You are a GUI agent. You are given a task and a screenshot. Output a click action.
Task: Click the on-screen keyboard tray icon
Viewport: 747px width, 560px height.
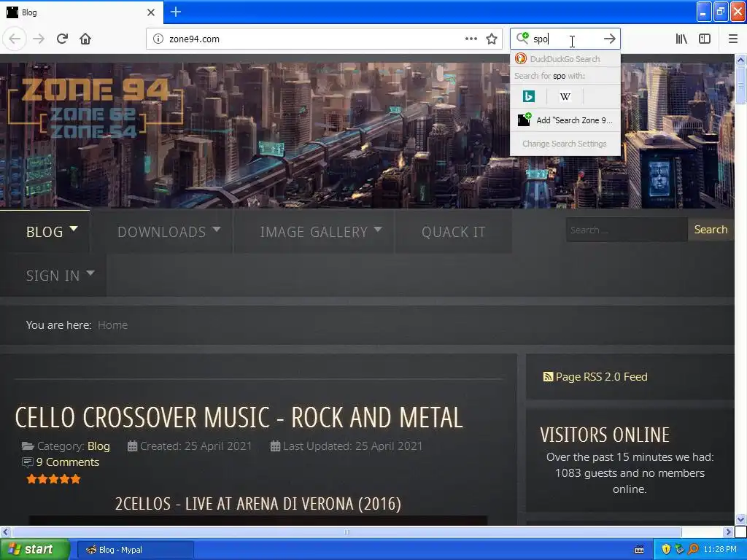[x=639, y=550]
